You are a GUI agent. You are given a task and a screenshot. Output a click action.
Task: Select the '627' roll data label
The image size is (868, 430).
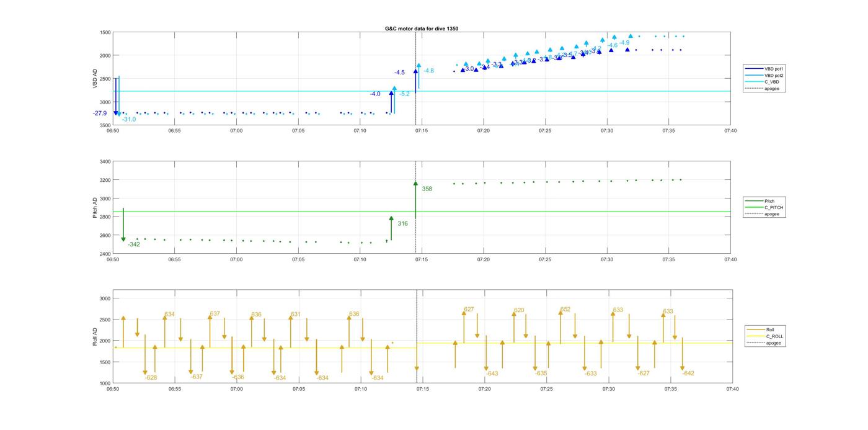[x=469, y=310]
